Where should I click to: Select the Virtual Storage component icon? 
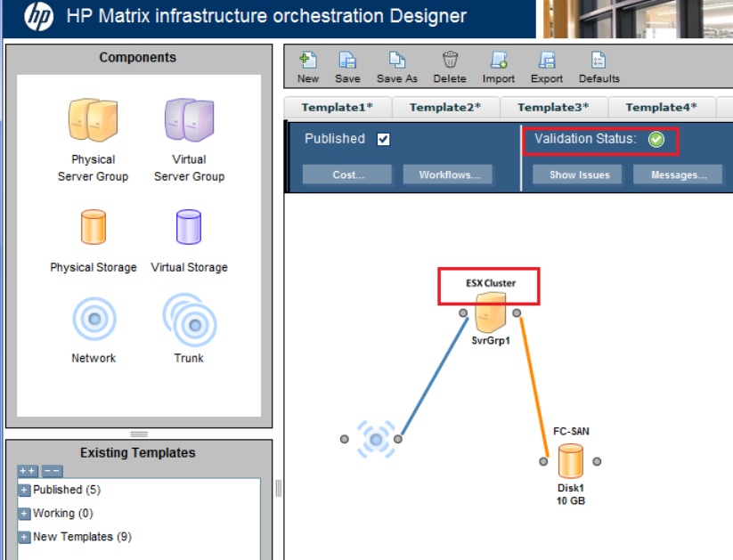click(x=189, y=228)
